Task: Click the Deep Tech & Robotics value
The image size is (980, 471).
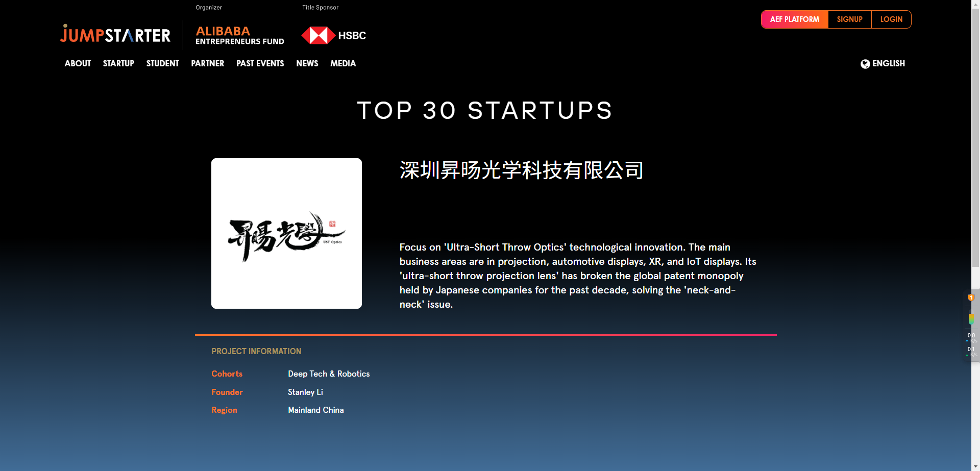Action: (329, 374)
